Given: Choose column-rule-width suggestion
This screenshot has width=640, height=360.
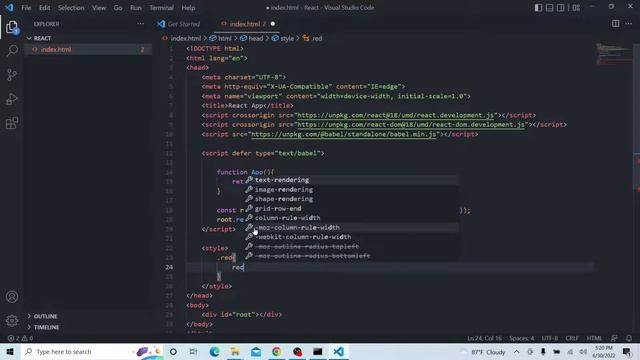Looking at the screenshot, I should tap(351, 218).
